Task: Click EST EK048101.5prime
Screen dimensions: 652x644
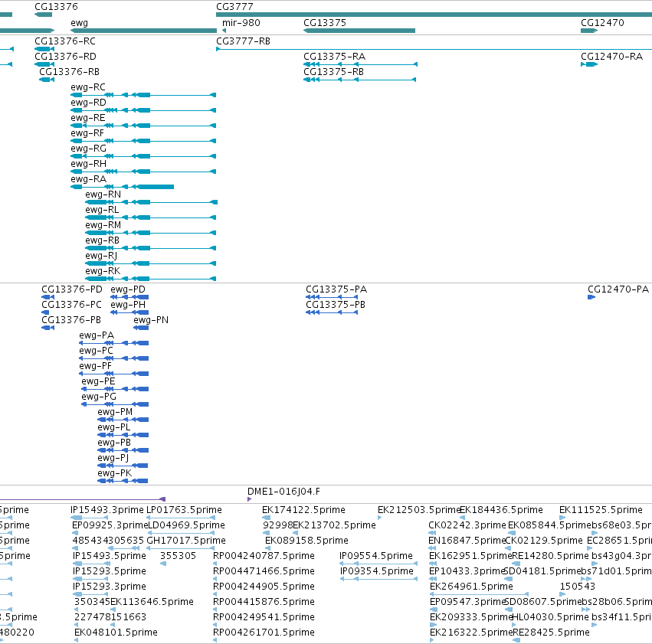Action: click(76, 640)
